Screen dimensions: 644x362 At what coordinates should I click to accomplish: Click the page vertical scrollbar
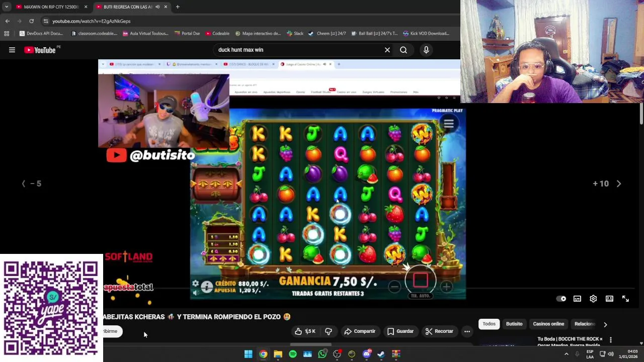pyautogui.click(x=641, y=114)
